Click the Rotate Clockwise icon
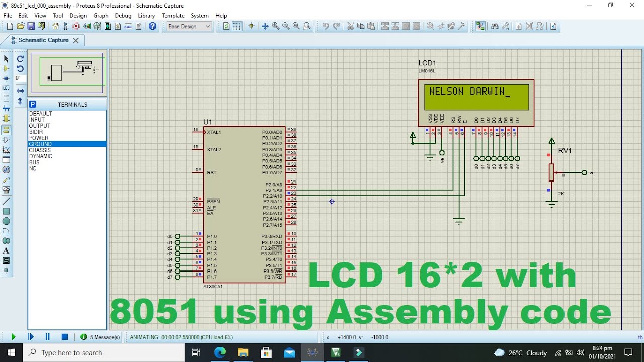The height and width of the screenshot is (362, 644). coord(20,59)
